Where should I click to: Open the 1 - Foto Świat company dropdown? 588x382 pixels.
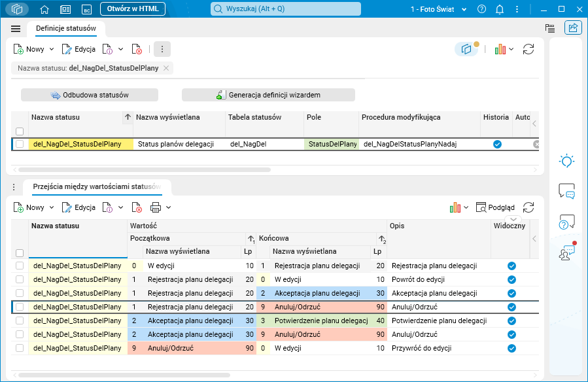pos(438,9)
